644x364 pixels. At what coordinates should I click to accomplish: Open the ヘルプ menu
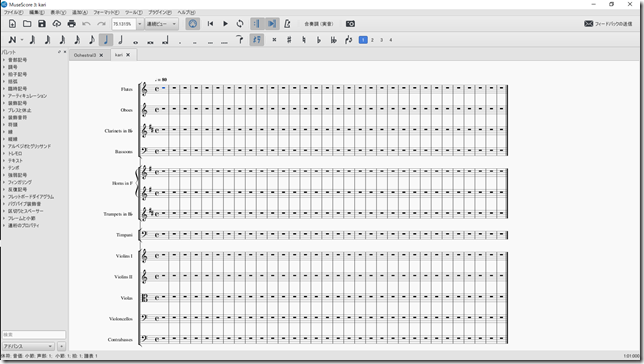click(186, 12)
